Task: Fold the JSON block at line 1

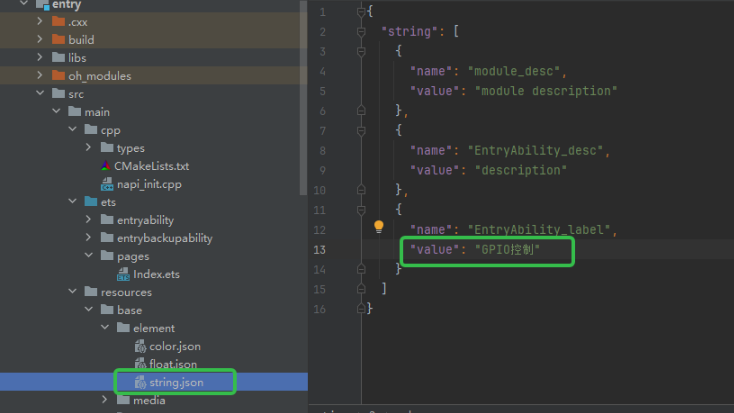Action: click(361, 12)
